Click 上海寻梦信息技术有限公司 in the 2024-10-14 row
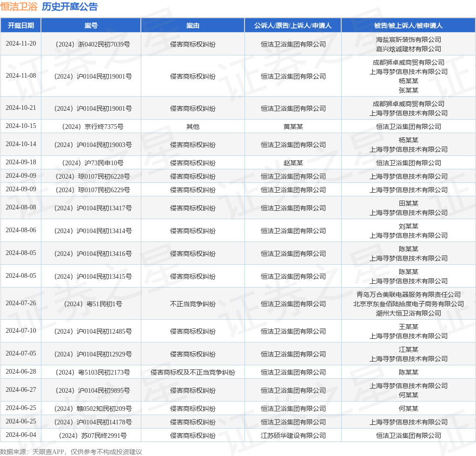 click(x=409, y=149)
